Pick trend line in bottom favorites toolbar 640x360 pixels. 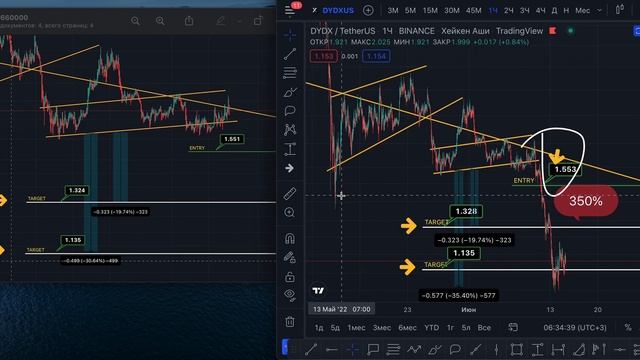pyautogui.click(x=311, y=349)
